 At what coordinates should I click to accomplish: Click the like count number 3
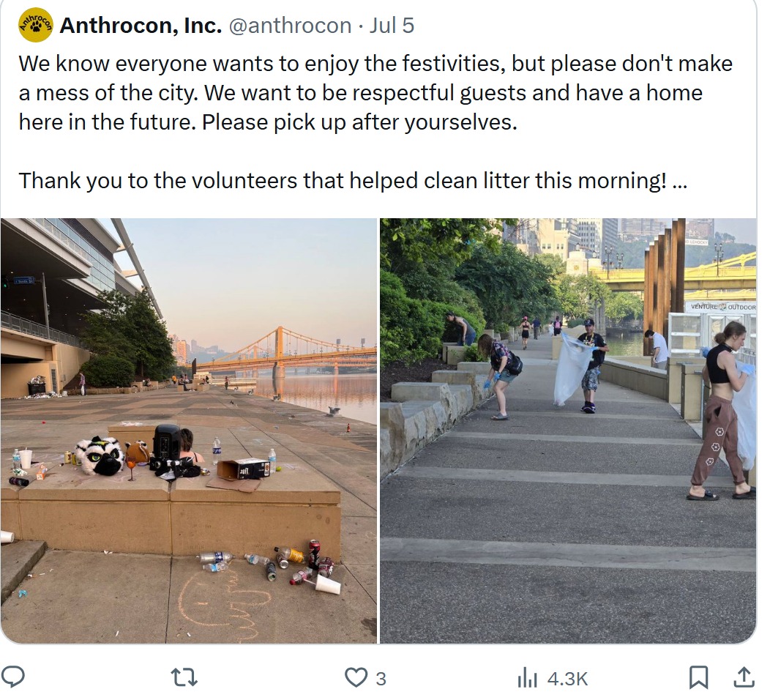click(x=381, y=678)
